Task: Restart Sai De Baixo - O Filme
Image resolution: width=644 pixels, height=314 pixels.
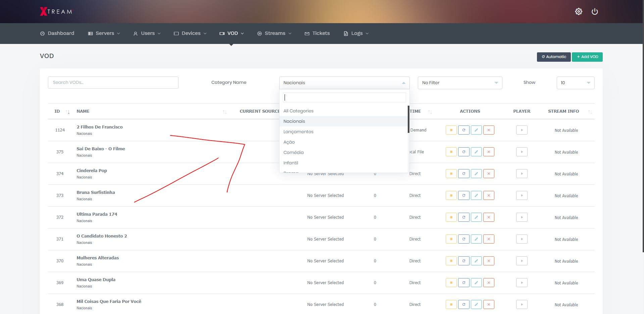Action: pyautogui.click(x=464, y=152)
